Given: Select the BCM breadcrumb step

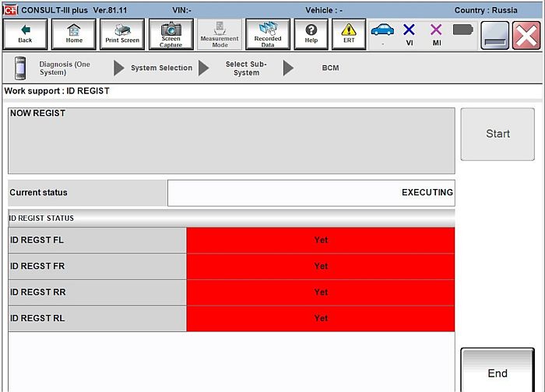Looking at the screenshot, I should [x=330, y=68].
